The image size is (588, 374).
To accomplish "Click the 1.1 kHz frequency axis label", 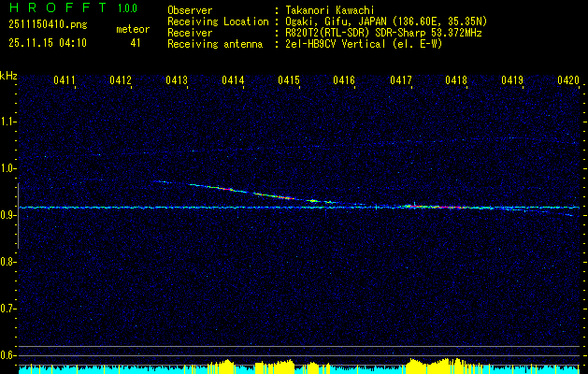I will click(x=8, y=122).
